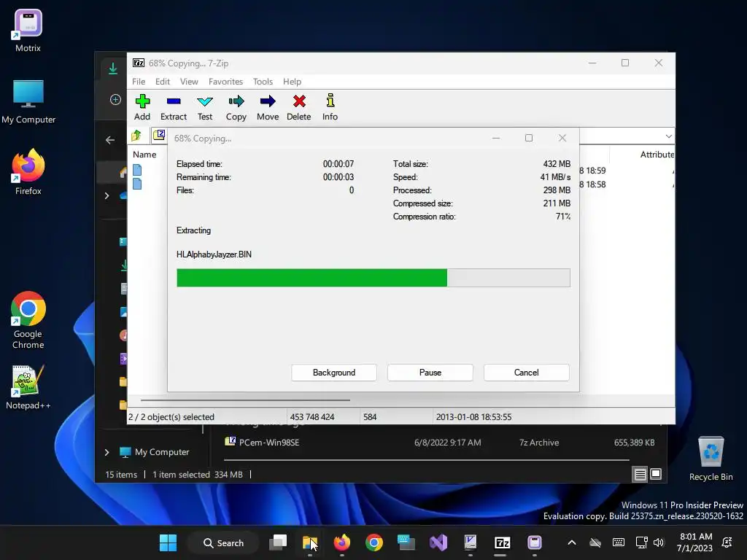Screen dimensions: 747x560
Task: Cancel the copying operation
Action: 527,373
